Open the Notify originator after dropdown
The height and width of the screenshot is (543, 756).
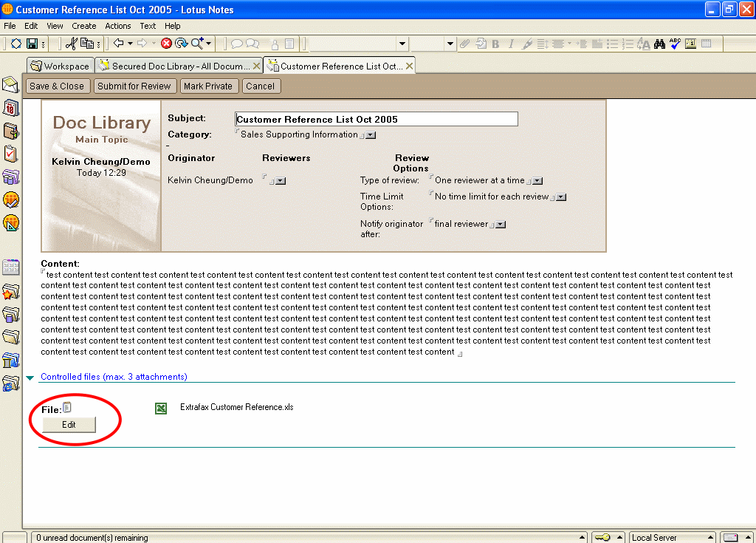pyautogui.click(x=501, y=225)
